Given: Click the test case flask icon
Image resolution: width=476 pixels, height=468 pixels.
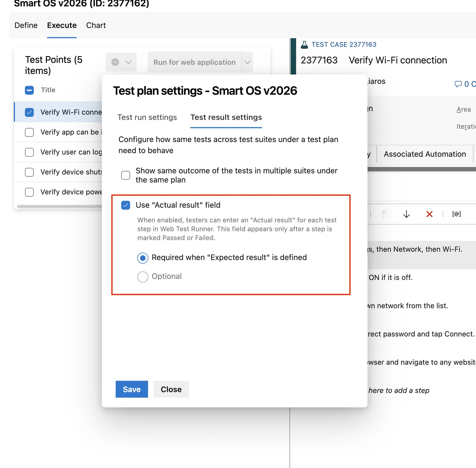Looking at the screenshot, I should (304, 45).
